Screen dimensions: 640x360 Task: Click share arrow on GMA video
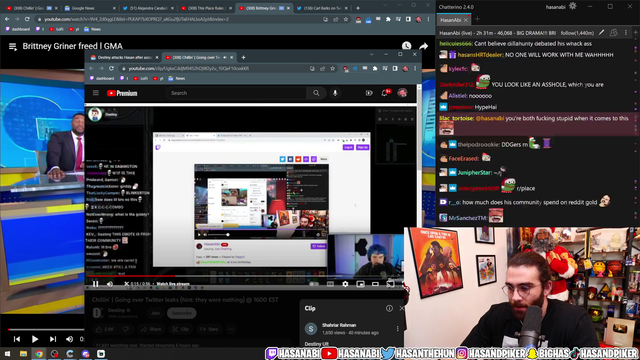pyautogui.click(x=423, y=46)
